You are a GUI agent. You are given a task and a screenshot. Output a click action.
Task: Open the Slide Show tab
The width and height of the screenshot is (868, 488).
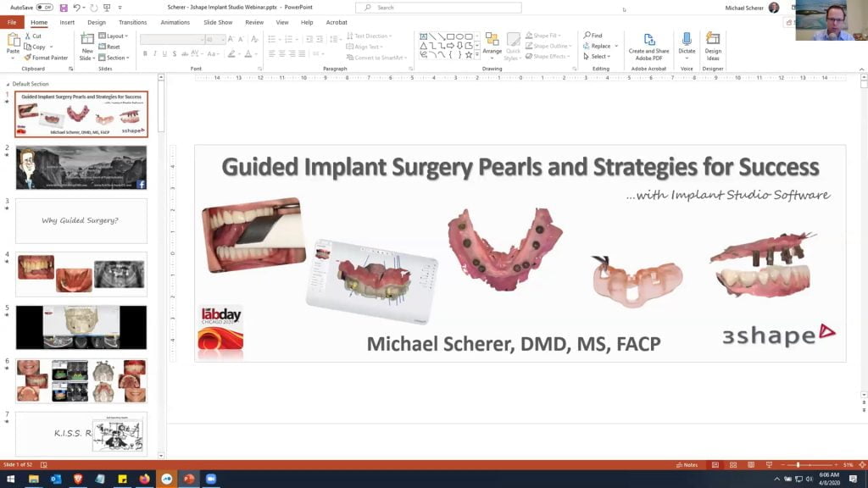click(218, 23)
